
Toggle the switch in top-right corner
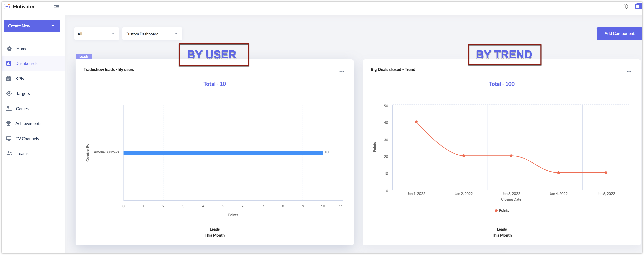click(x=638, y=6)
